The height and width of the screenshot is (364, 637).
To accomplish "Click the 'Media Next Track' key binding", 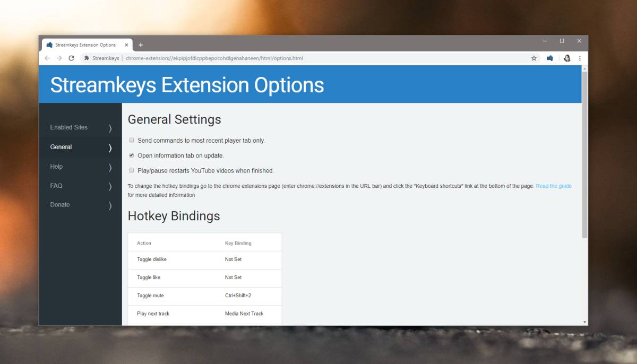I will click(244, 314).
